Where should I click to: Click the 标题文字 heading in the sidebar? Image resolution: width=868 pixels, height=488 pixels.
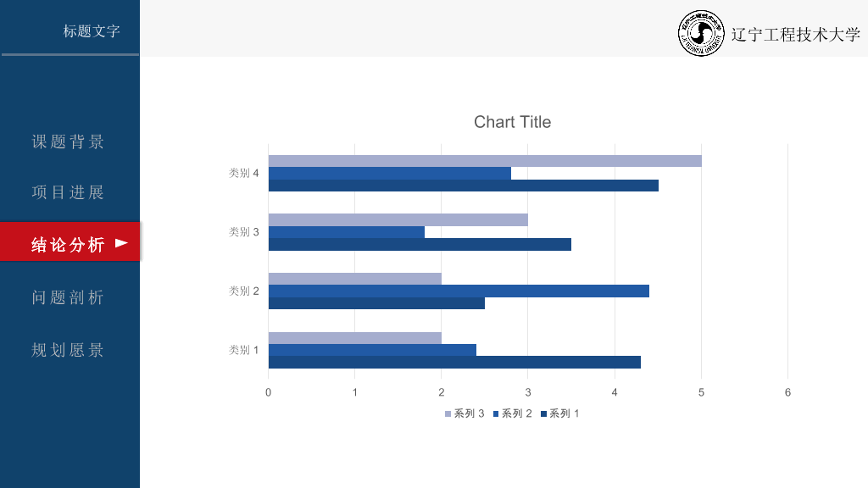click(92, 31)
